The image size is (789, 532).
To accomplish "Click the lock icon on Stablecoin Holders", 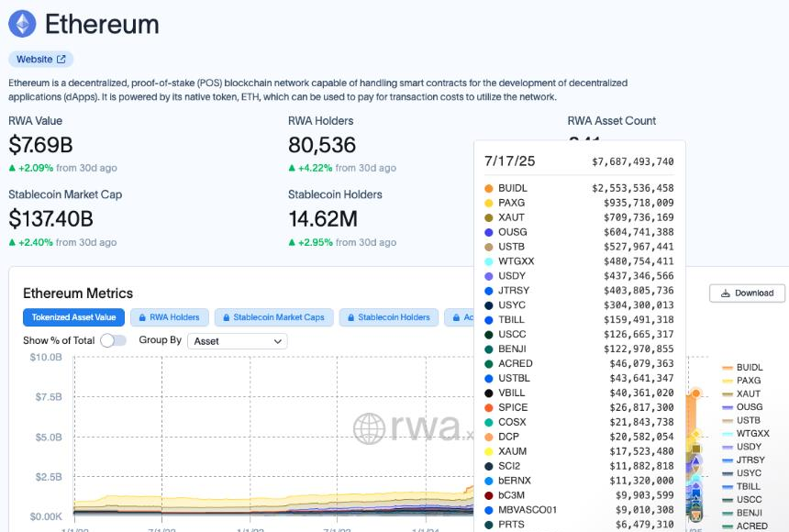I will (x=350, y=317).
